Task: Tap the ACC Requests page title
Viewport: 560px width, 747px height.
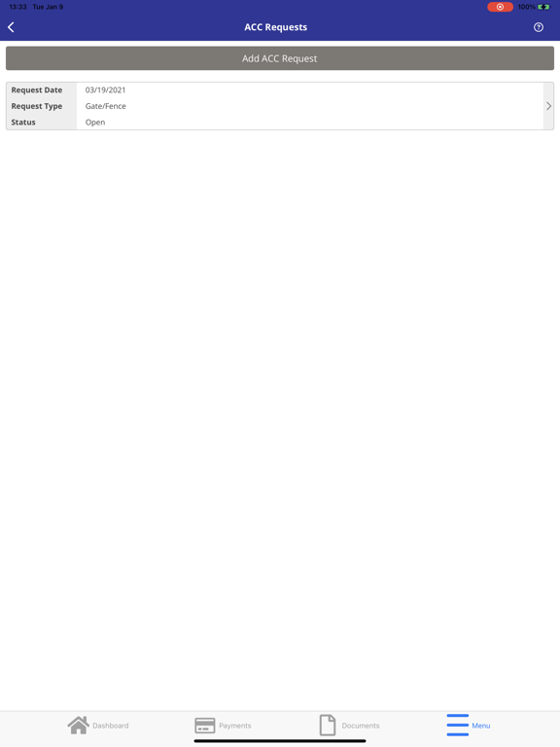Action: click(x=276, y=27)
